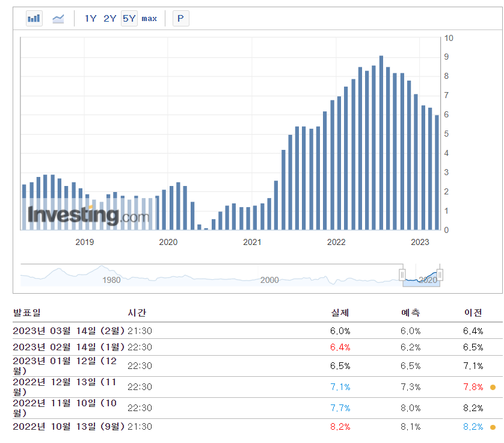Click the previous value 7.1%
Screen dimensions: 504x443
click(x=473, y=366)
